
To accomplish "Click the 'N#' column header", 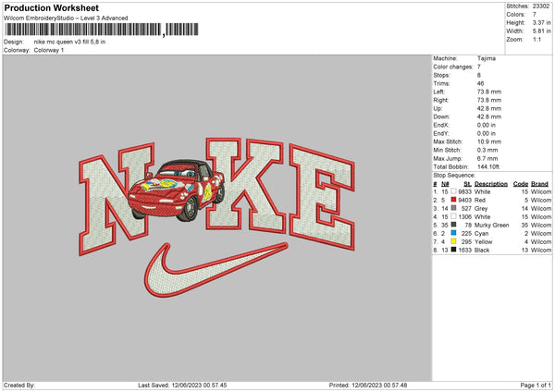I will coord(445,184).
